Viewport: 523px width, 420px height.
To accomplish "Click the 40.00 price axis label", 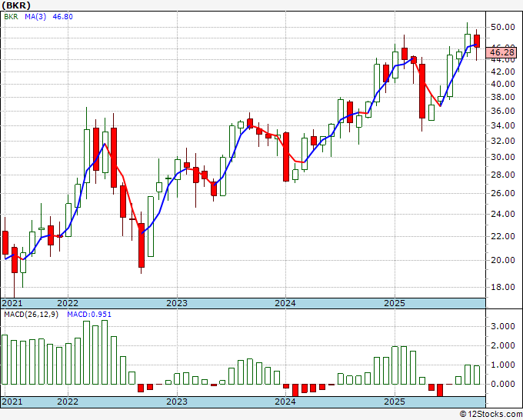I will click(503, 84).
